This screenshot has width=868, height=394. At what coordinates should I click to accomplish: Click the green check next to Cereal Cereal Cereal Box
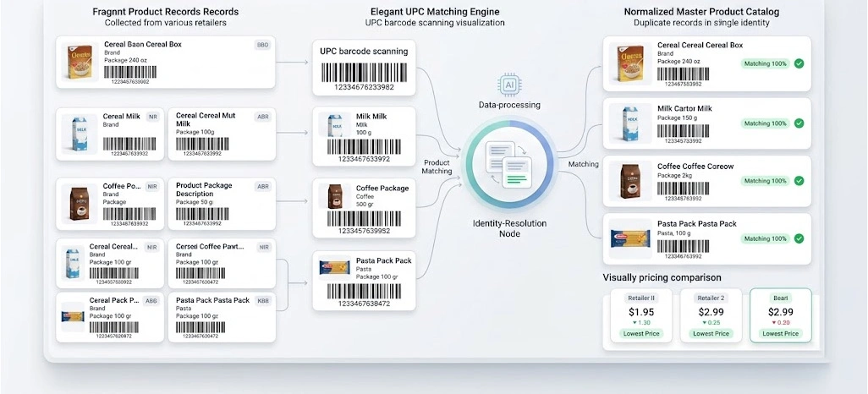799,63
